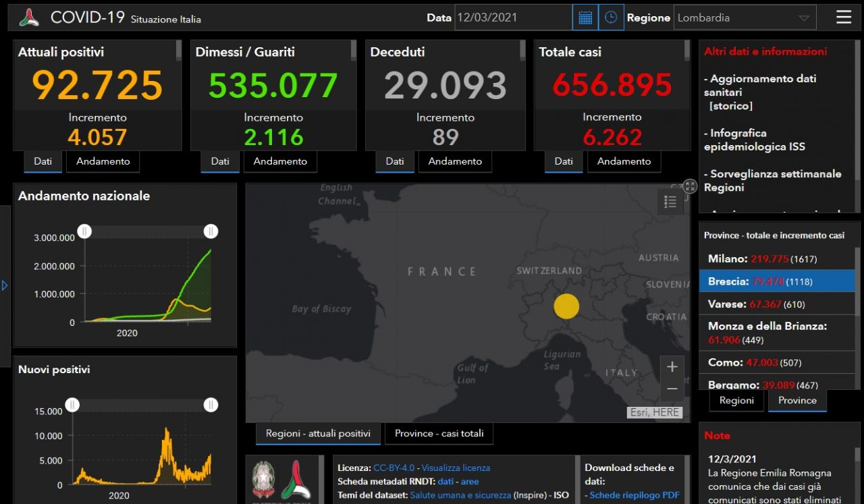This screenshot has width=864, height=504.
Task: Open the Visualizza licenza link
Action: (x=456, y=468)
